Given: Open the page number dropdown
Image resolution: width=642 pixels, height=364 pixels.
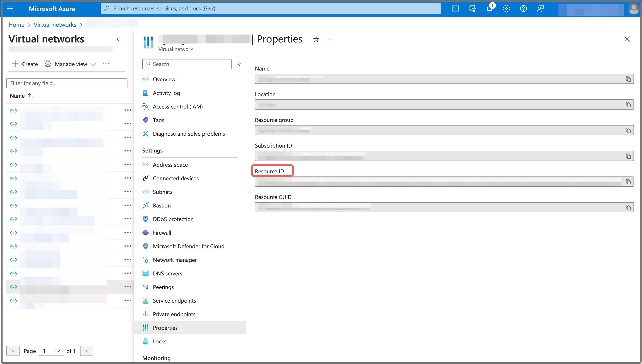Looking at the screenshot, I should tap(52, 351).
